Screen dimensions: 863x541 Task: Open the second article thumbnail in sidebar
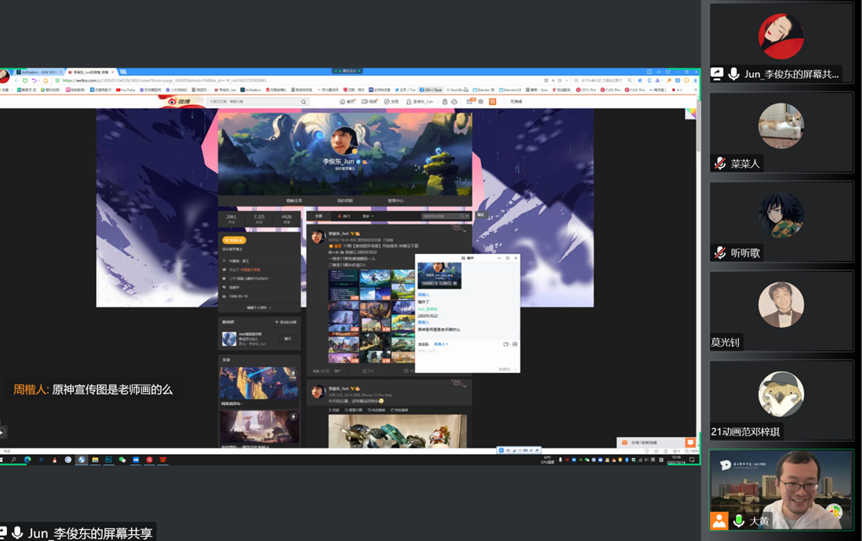point(259,427)
